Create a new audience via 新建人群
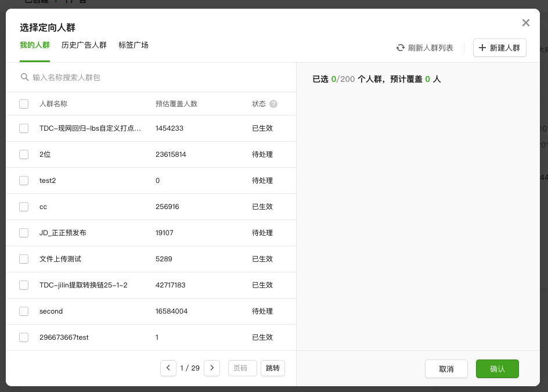The height and width of the screenshot is (392, 548). (500, 48)
